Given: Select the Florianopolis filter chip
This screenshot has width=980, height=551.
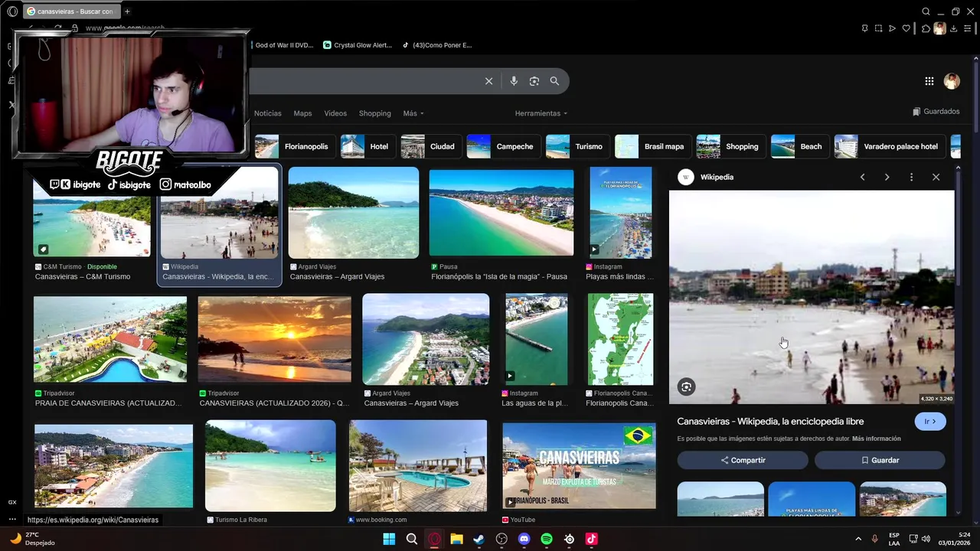Looking at the screenshot, I should pyautogui.click(x=296, y=146).
